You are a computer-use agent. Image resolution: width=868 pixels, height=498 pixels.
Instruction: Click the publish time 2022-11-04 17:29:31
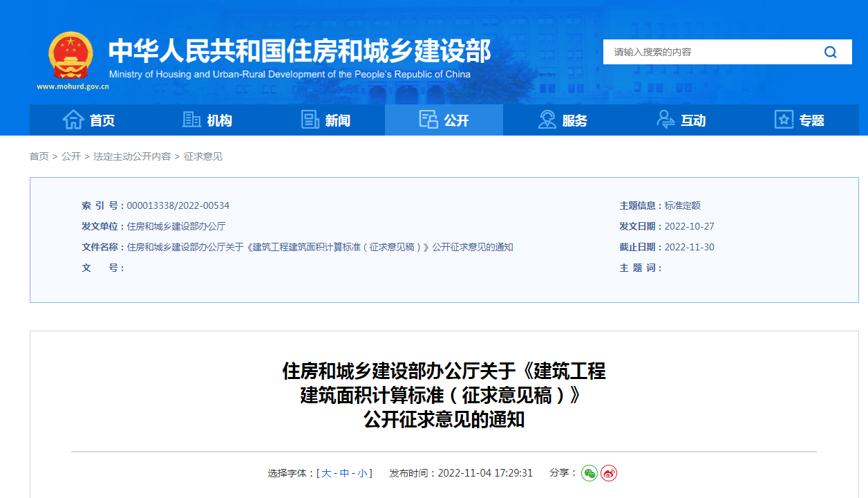[484, 473]
